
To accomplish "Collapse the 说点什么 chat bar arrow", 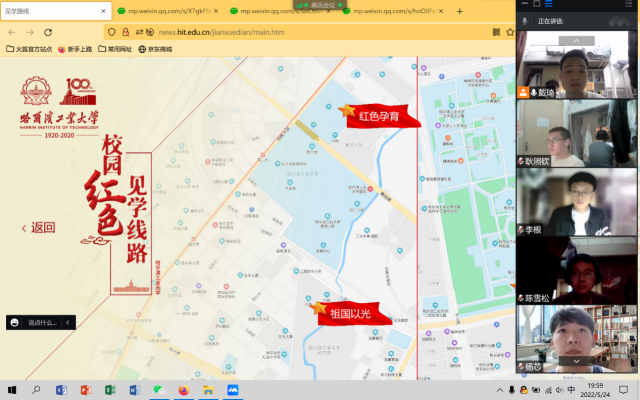I will (x=68, y=322).
